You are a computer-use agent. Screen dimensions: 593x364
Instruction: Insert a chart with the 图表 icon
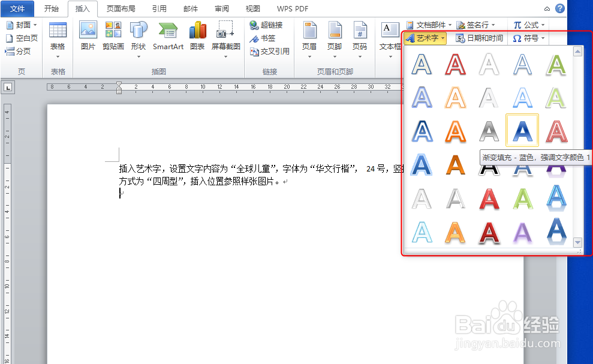[198, 36]
